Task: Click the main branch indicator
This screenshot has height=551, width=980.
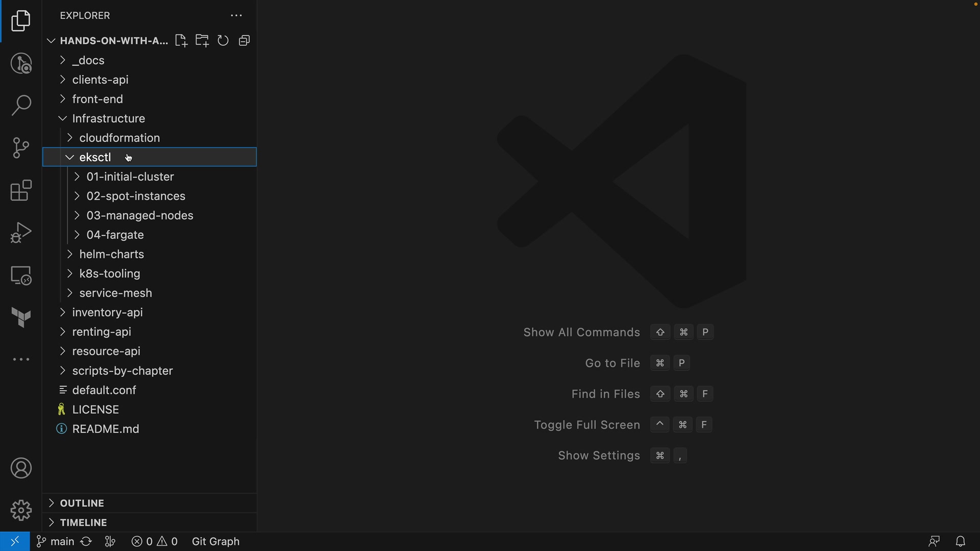Action: [56, 541]
